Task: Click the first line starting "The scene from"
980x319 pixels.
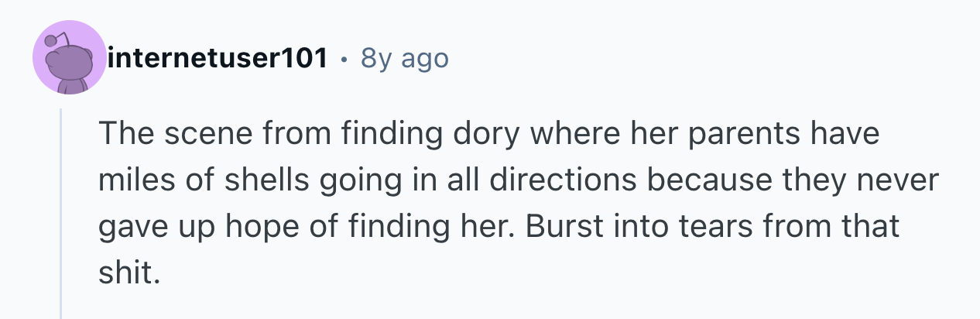Action: click(x=488, y=135)
